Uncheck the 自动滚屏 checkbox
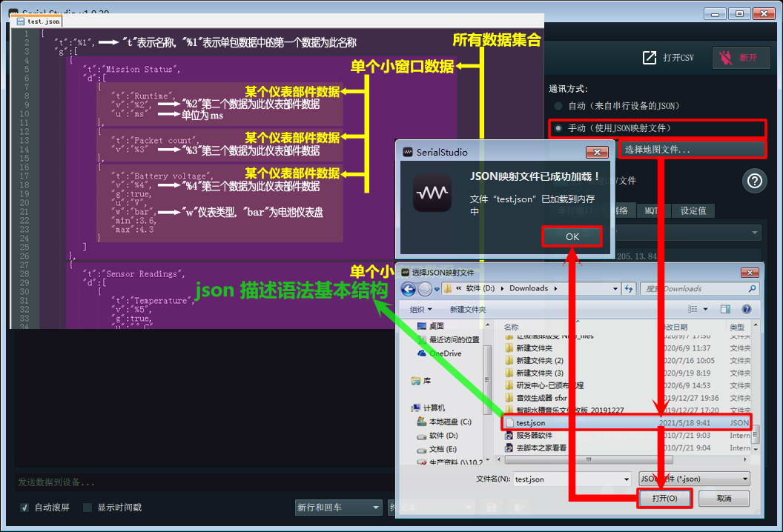Image resolution: width=783 pixels, height=532 pixels. (x=24, y=508)
